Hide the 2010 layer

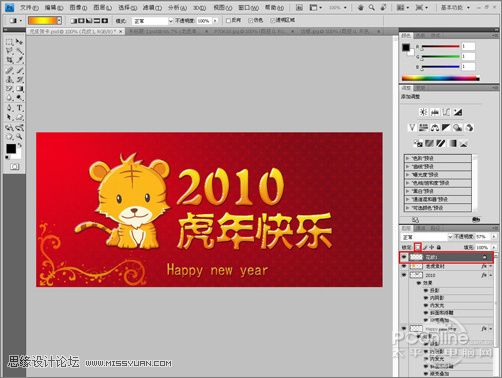pyautogui.click(x=404, y=275)
